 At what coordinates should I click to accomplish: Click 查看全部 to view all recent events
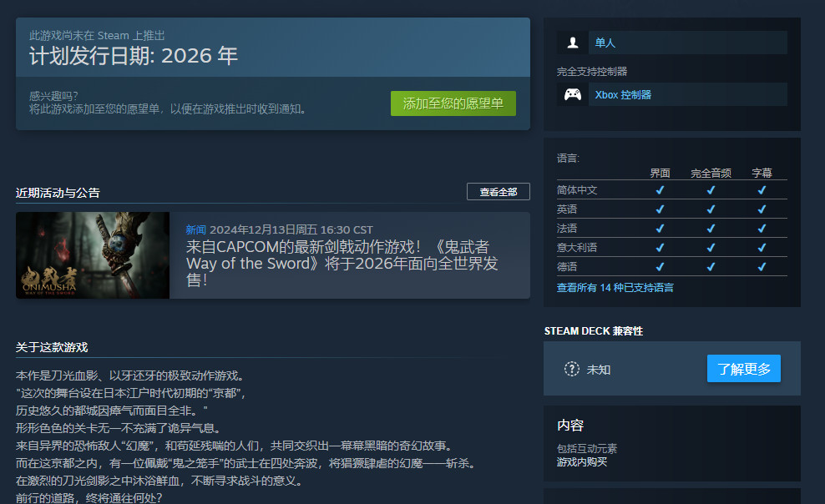(x=498, y=191)
